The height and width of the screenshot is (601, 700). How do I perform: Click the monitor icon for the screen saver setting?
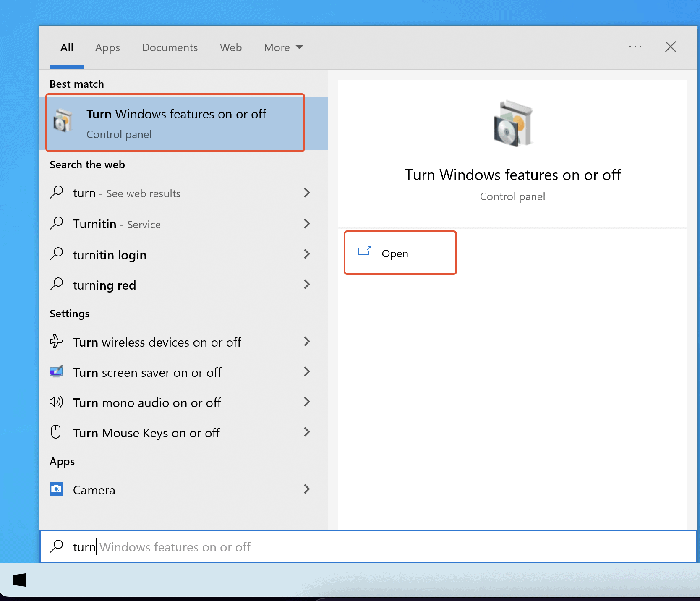[56, 371]
